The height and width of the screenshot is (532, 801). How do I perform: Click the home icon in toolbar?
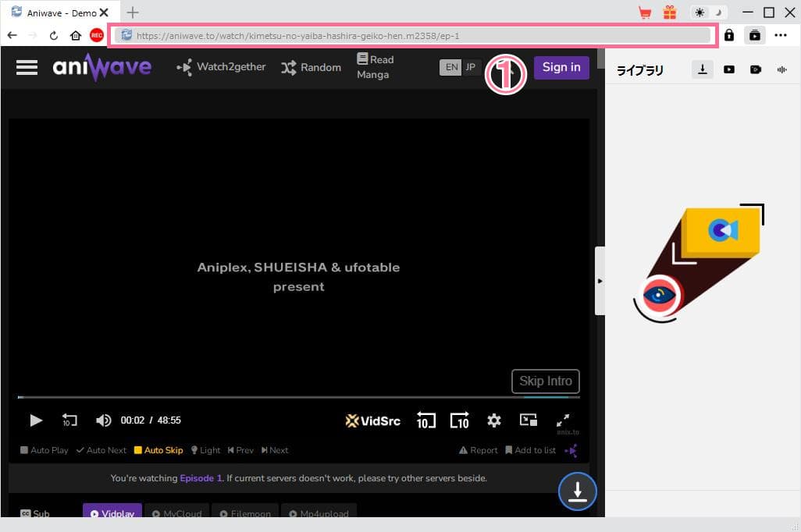[x=76, y=35]
